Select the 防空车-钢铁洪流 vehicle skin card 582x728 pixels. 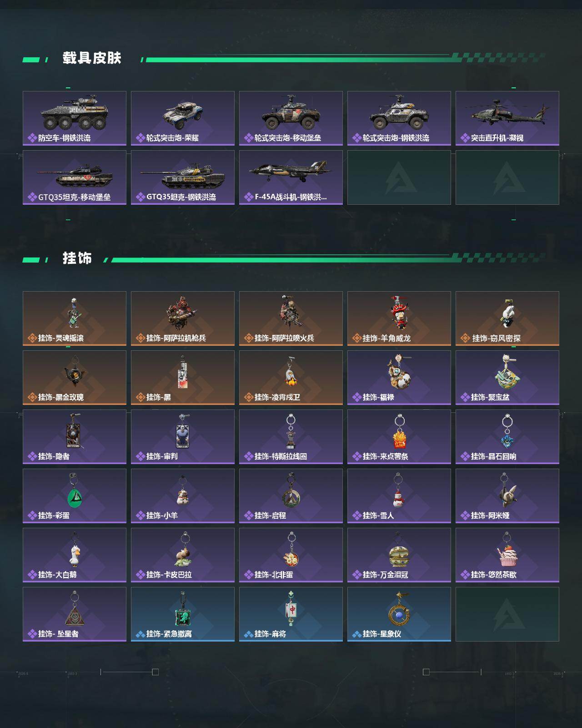click(x=75, y=118)
